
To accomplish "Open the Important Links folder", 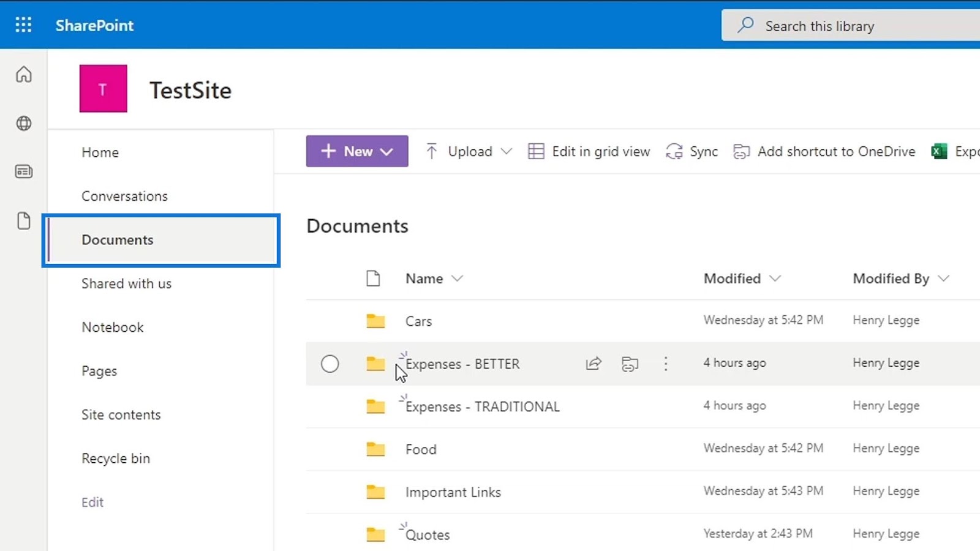I will 453,492.
